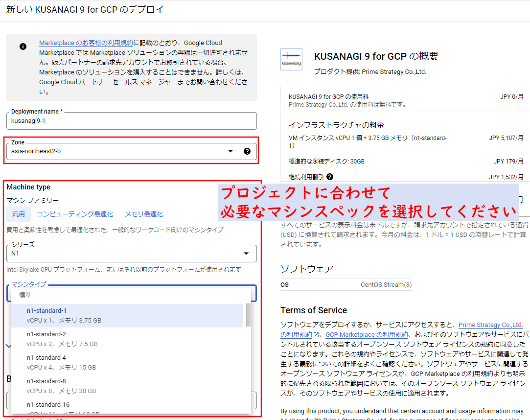Viewport: 530px width, 420px height.
Task: Open GCP Marketplace の利用規約 link
Action: (x=367, y=335)
